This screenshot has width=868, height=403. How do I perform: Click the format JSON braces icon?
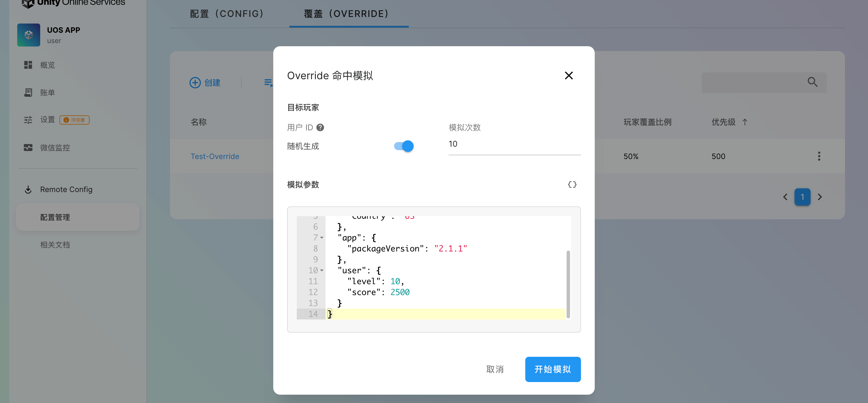pos(572,184)
